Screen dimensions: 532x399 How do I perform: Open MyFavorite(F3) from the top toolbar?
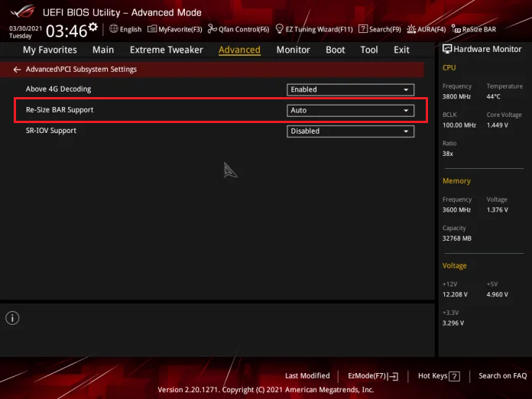click(175, 29)
